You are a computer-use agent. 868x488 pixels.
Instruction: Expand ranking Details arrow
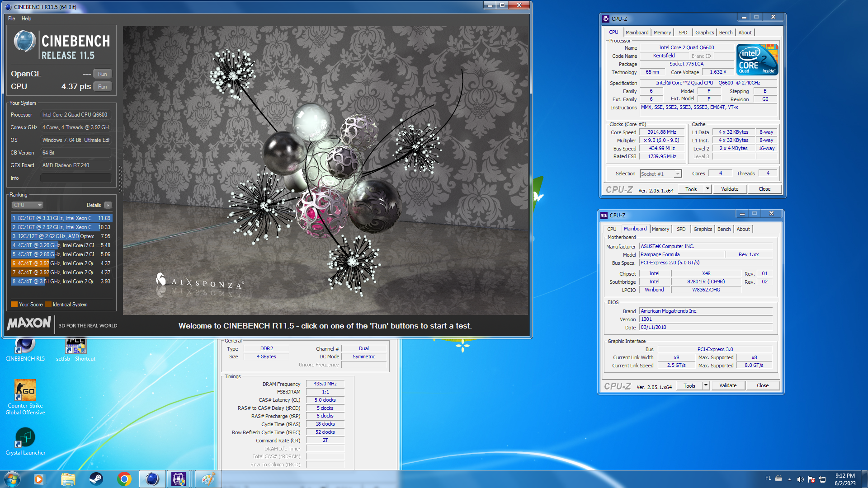click(108, 205)
